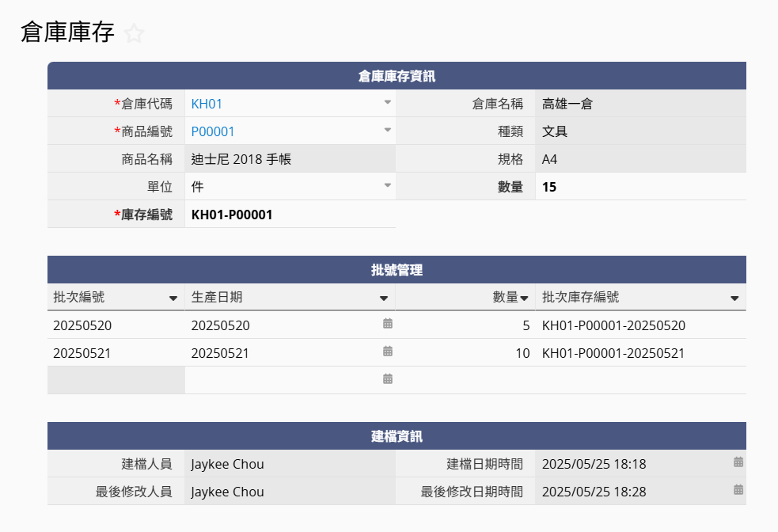Open calendar icon in empty batch row

(388, 379)
